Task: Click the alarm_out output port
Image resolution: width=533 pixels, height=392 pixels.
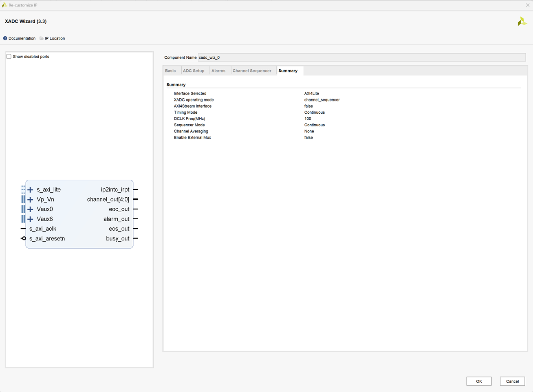Action: (x=116, y=219)
